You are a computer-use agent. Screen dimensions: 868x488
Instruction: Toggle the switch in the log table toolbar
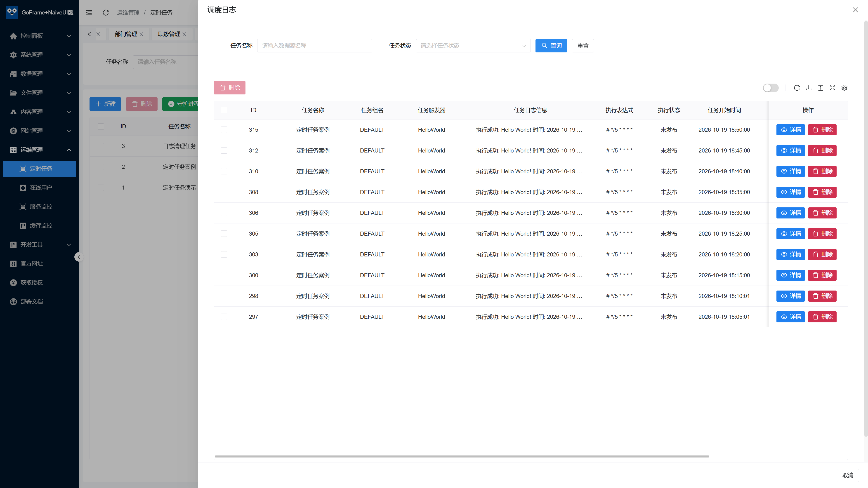(771, 88)
